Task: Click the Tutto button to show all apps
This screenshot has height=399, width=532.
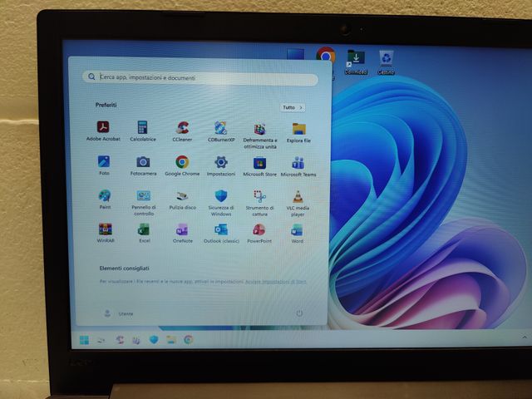Action: click(x=292, y=107)
